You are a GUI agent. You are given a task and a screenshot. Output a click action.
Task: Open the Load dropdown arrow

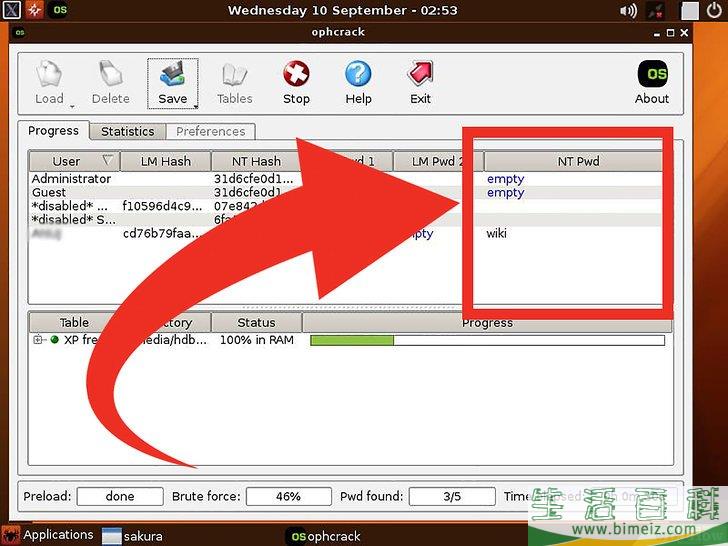coord(72,106)
